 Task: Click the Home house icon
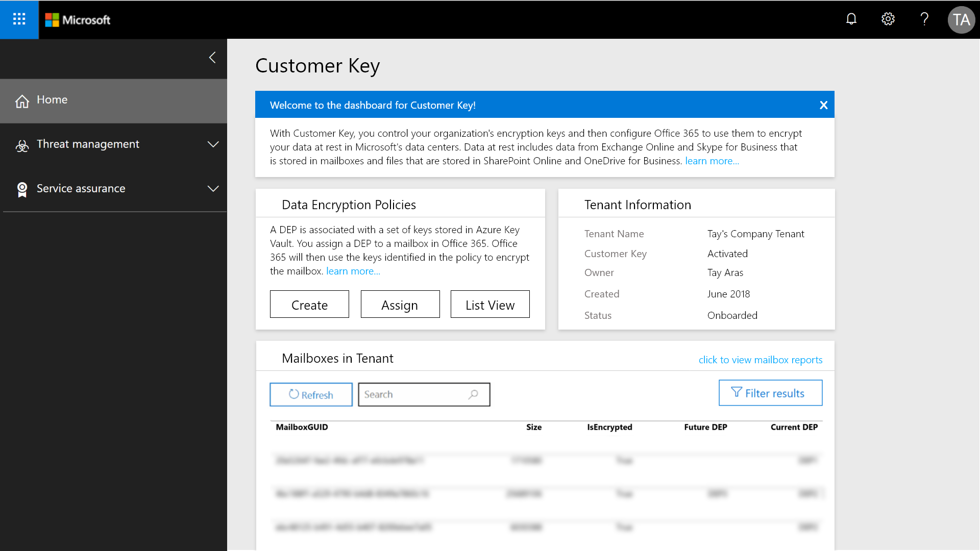click(x=22, y=101)
